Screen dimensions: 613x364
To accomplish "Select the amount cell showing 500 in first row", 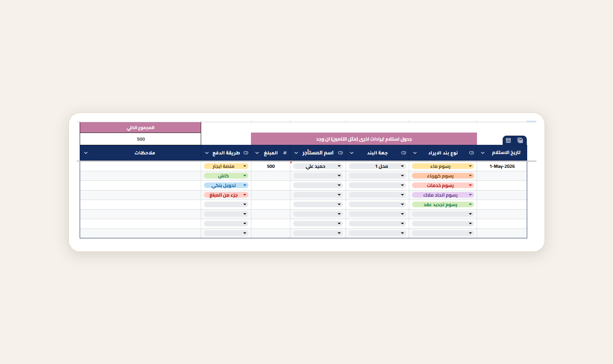I will pos(271,166).
